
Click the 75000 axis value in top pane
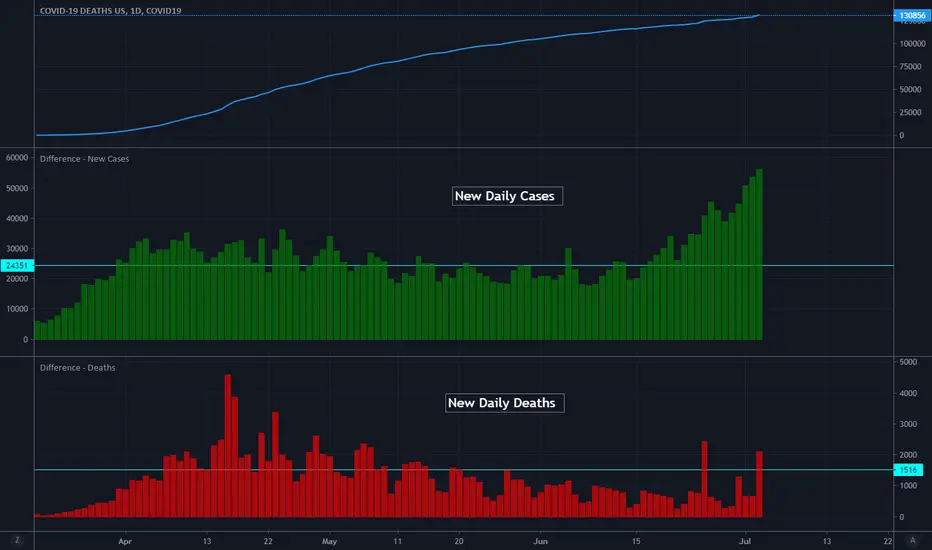pyautogui.click(x=910, y=67)
